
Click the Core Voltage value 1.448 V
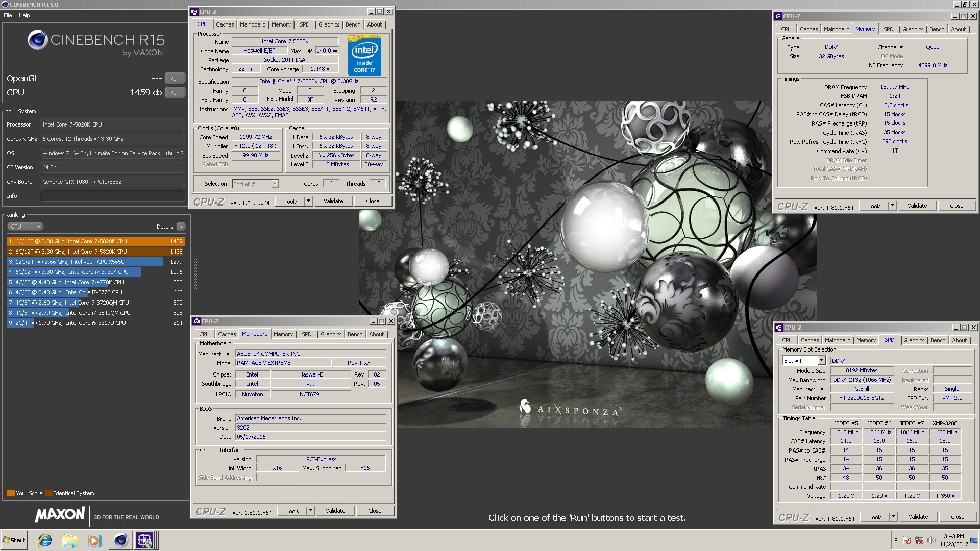pos(320,69)
